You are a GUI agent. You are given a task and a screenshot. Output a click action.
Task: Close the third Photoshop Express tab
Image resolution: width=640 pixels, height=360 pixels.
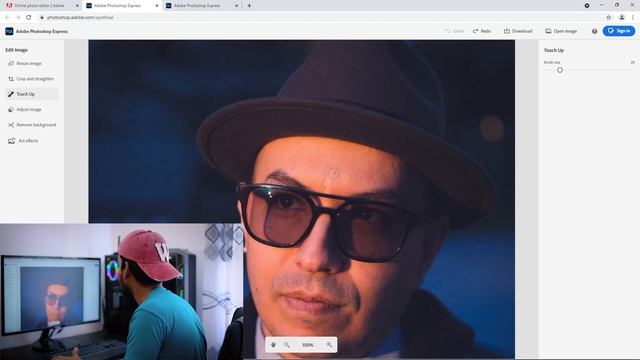click(x=236, y=6)
